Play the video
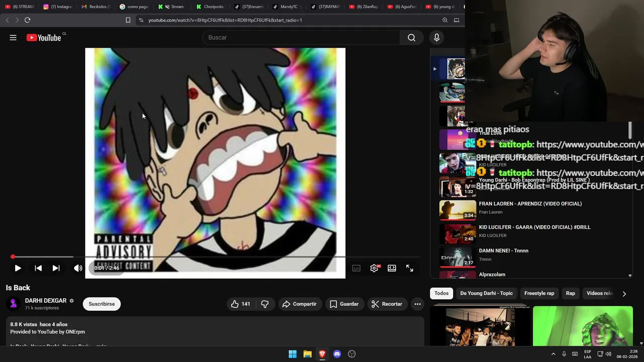This screenshot has width=644, height=362. [x=18, y=268]
